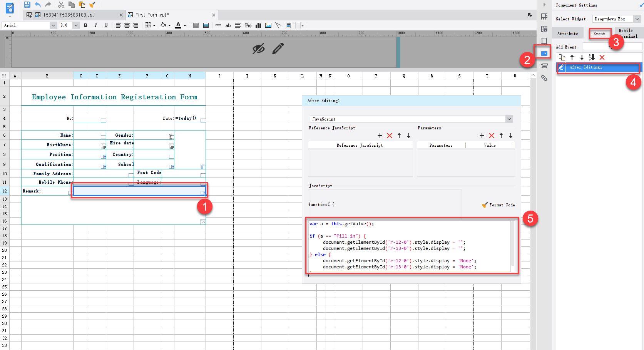Click inside the JavaScript code editor
This screenshot has width=644, height=350.
(x=410, y=246)
